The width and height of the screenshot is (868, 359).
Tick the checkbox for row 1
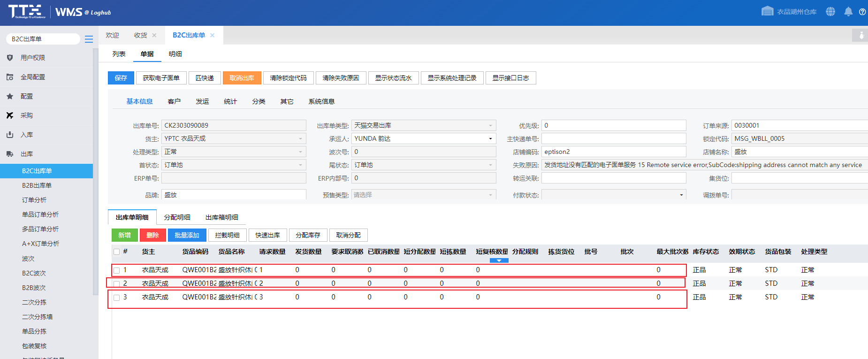117,270
